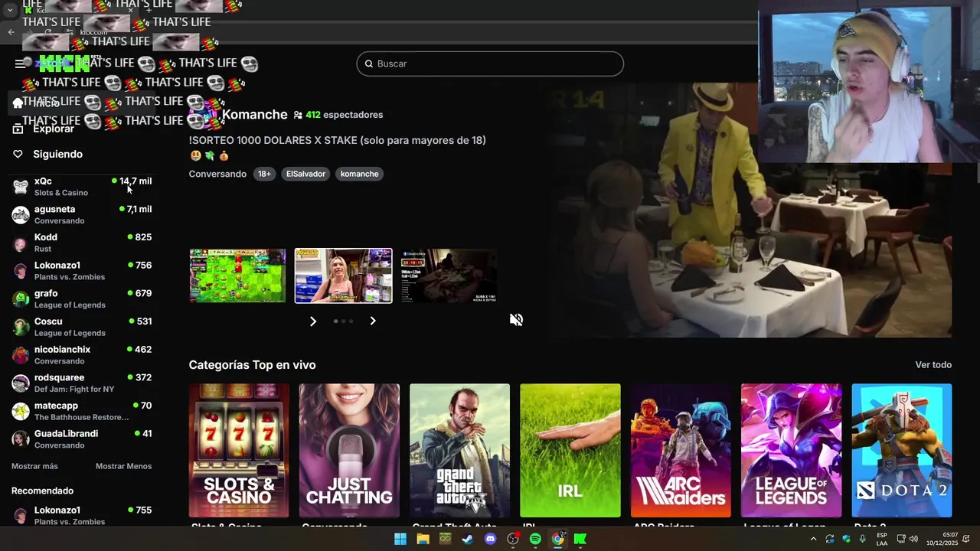980x551 pixels.
Task: Open Grand Theft Auto V category
Action: point(459,451)
